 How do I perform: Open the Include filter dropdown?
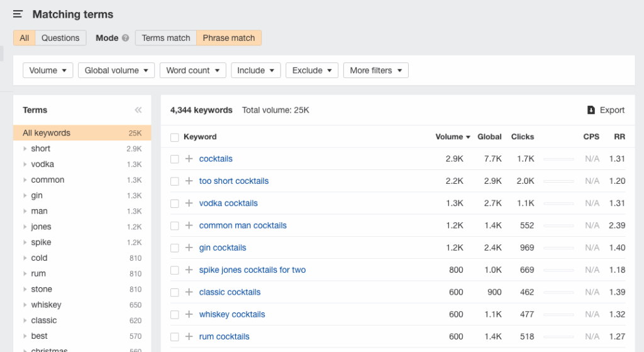(x=255, y=71)
